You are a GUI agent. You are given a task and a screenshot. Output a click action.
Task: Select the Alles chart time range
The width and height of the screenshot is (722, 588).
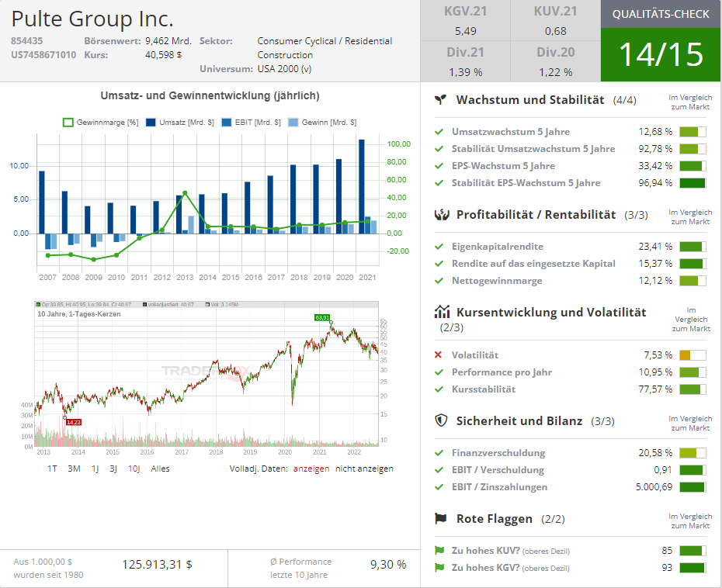click(160, 469)
